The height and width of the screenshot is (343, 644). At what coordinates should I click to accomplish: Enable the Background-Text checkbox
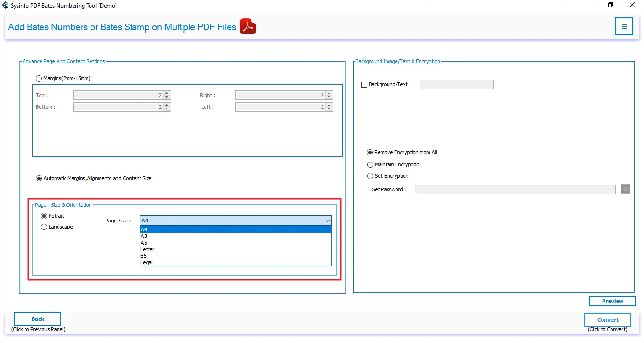coord(364,84)
